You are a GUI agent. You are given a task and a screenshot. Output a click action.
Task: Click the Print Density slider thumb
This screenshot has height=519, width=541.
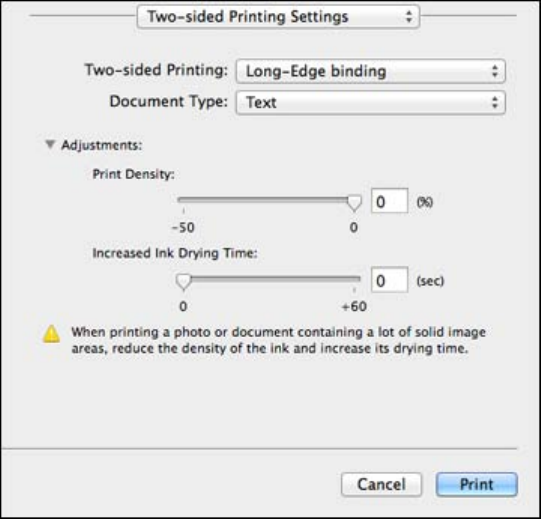click(x=354, y=203)
